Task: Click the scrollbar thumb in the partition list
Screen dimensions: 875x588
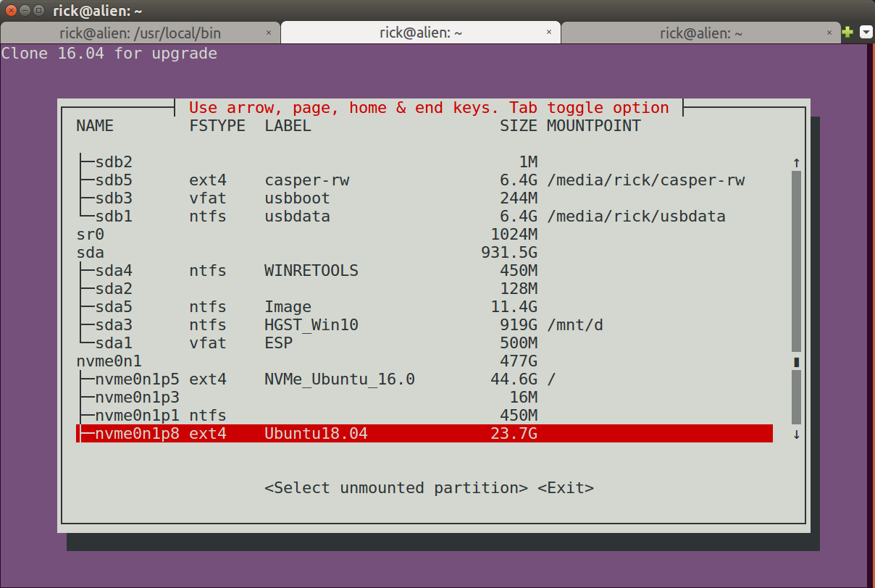Action: (x=795, y=361)
